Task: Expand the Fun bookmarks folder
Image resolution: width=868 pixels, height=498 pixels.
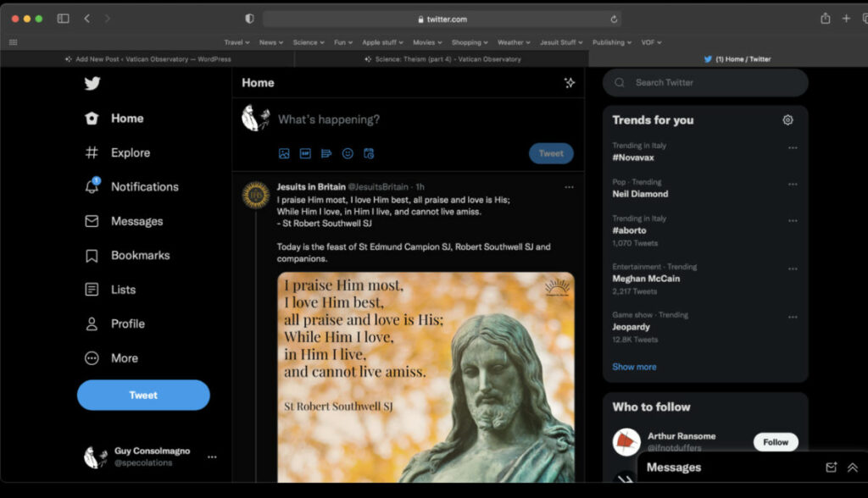Action: (x=343, y=42)
